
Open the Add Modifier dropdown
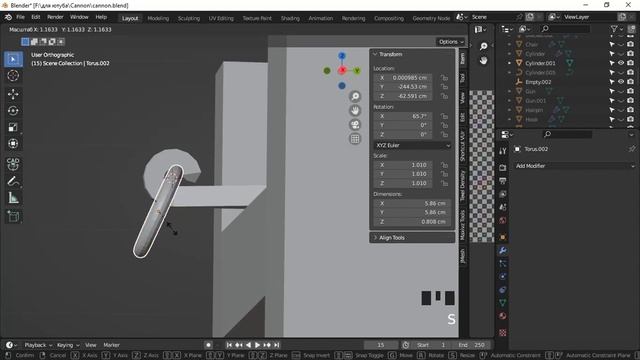[575, 166]
